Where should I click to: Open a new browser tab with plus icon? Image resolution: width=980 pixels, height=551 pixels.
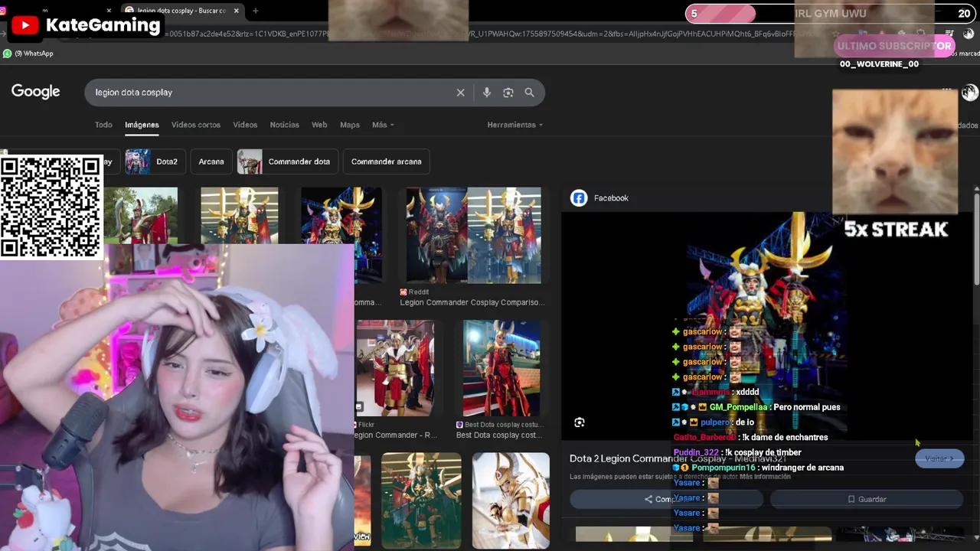[x=255, y=11]
